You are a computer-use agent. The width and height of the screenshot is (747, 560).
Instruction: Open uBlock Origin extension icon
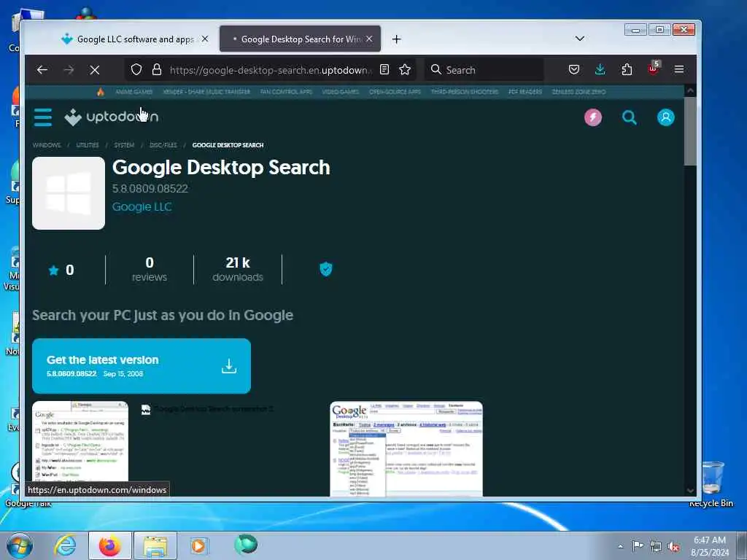[653, 69]
